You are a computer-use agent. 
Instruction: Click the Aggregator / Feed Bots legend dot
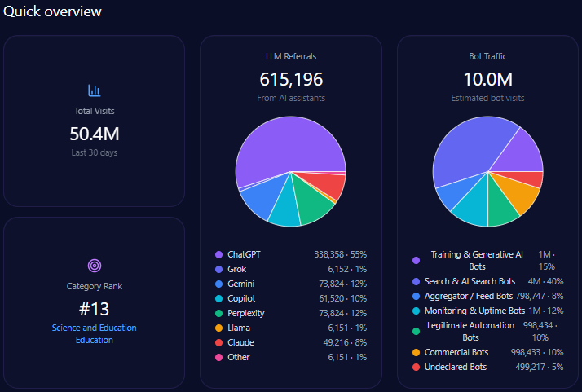click(417, 296)
